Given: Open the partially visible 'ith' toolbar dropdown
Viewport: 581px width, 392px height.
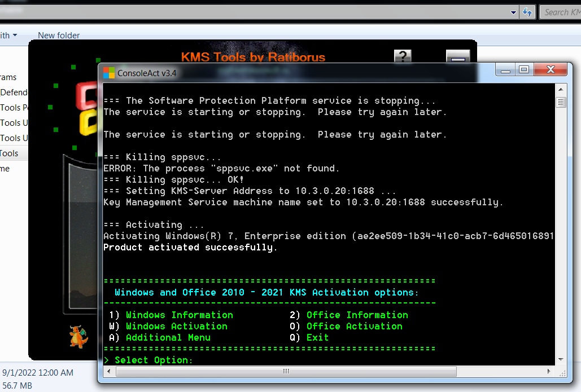Looking at the screenshot, I should (8, 36).
